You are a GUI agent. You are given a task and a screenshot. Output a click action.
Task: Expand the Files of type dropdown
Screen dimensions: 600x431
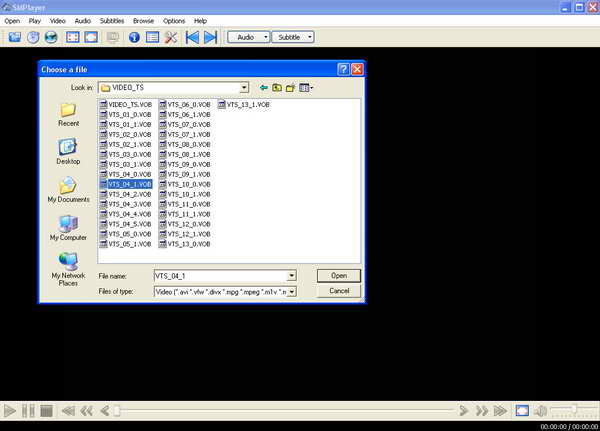pyautogui.click(x=291, y=292)
